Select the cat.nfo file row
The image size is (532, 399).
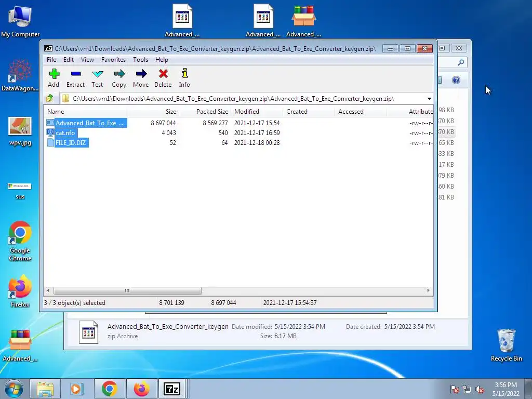coord(239,132)
